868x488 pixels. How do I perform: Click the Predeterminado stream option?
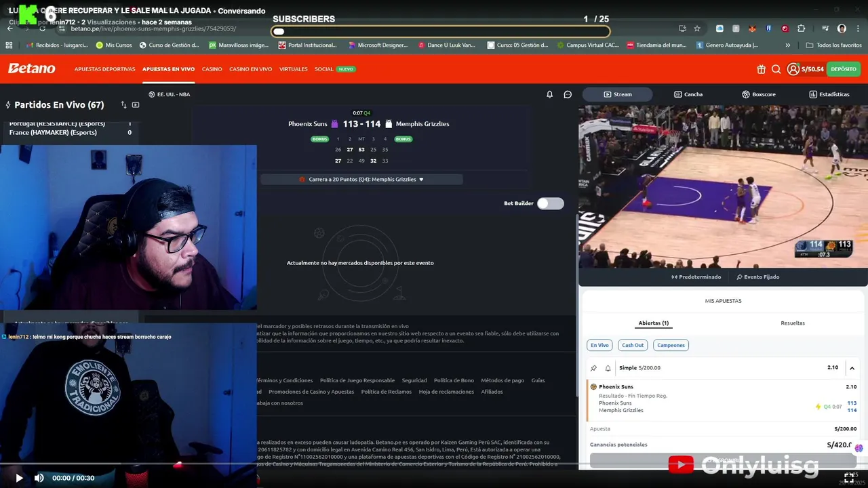tap(696, 277)
